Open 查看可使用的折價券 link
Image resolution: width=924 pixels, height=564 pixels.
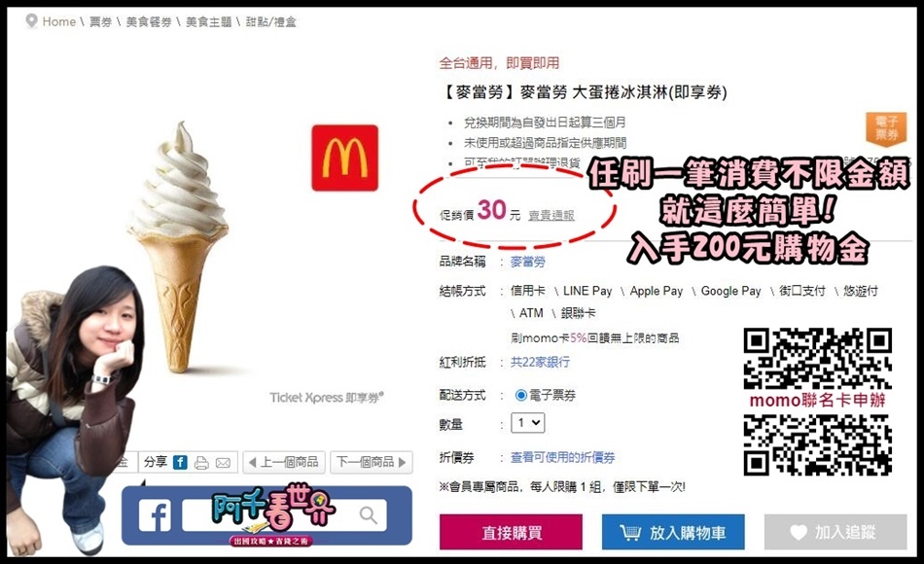tap(563, 457)
